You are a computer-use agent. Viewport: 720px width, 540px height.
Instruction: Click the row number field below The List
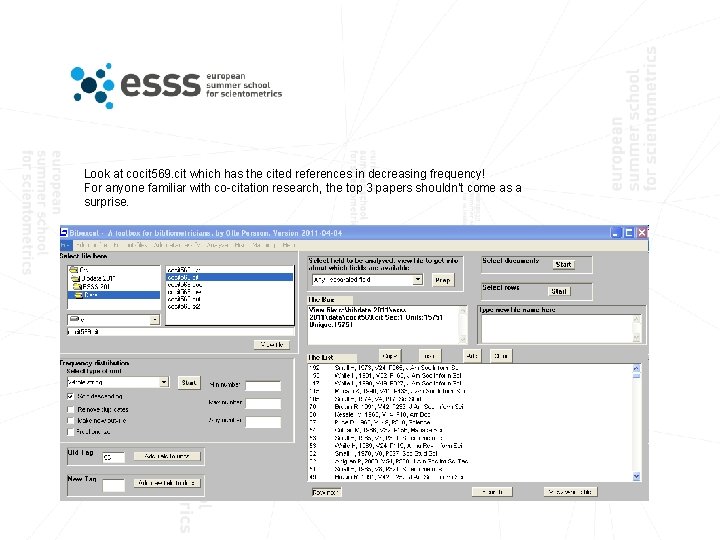[x=326, y=492]
